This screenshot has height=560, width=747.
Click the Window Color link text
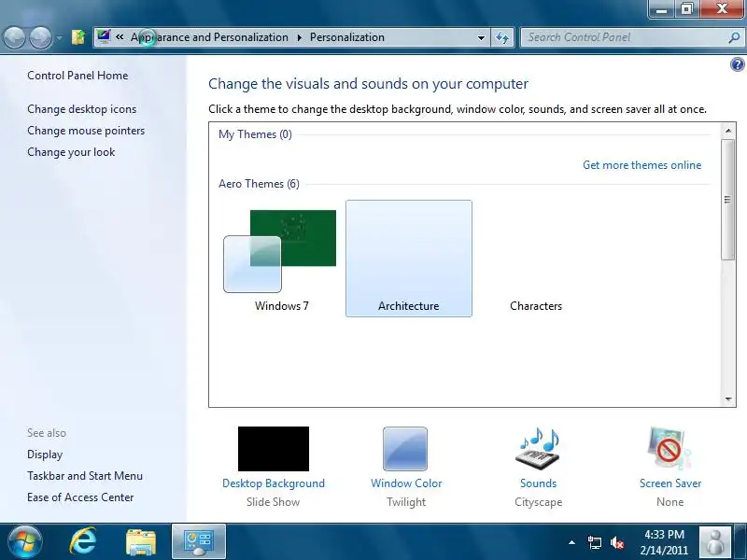tap(406, 483)
